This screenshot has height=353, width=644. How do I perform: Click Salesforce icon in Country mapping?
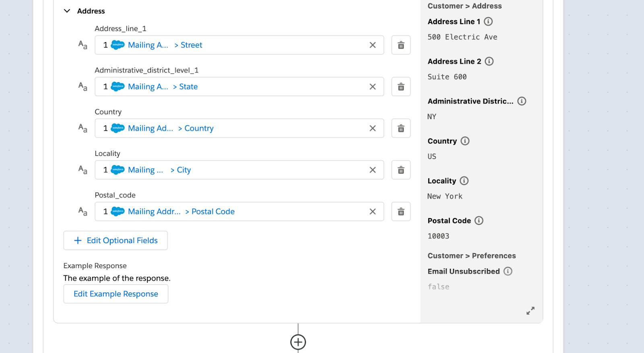118,128
